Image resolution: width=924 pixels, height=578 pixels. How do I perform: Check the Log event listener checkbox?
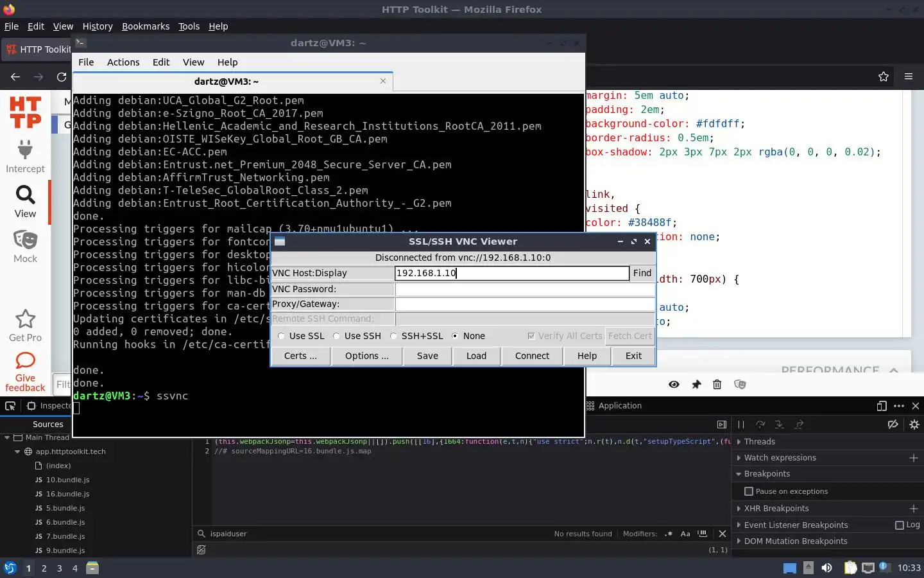click(900, 525)
